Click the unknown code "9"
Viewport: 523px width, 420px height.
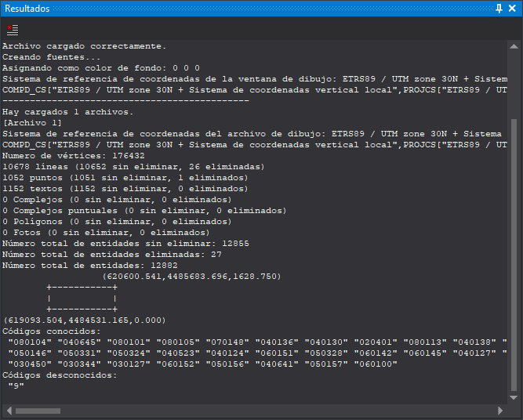pos(16,386)
